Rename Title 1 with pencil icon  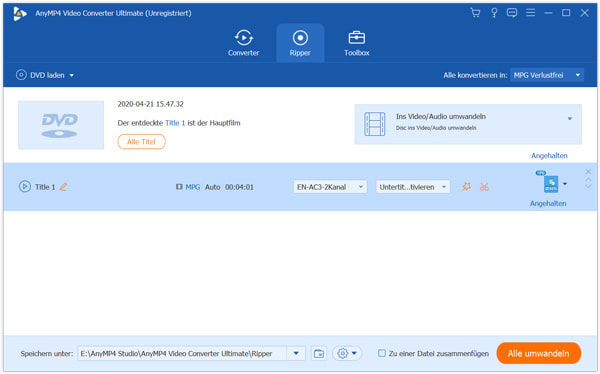tap(64, 187)
